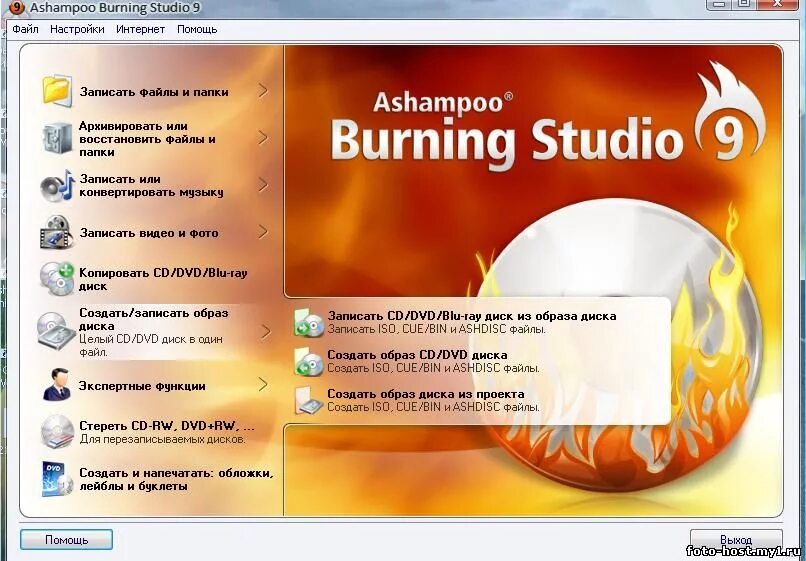Screen dimensions: 806x561
Task: Click the disc image drive icon
Action: click(57, 332)
